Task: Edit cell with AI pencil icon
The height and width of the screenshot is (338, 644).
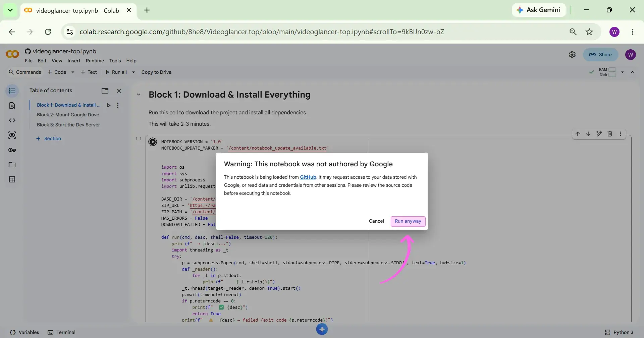Action: pyautogui.click(x=599, y=134)
